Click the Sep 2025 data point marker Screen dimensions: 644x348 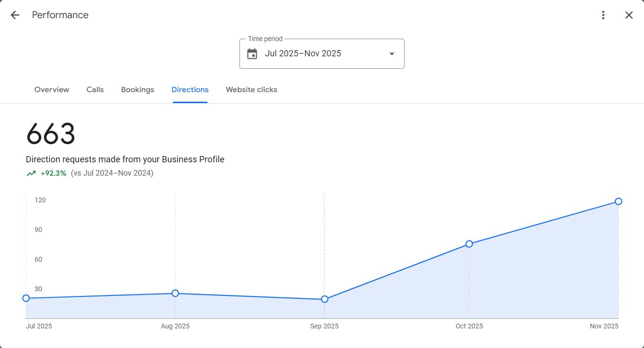(325, 299)
